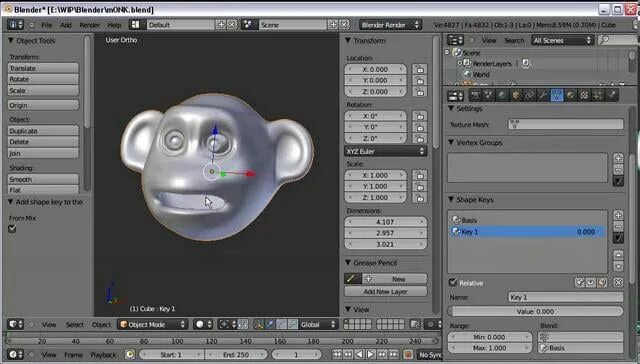Click the 3D view editor type icon
Image resolution: width=640 pixels, height=364 pixels.
pyautogui.click(x=15, y=324)
